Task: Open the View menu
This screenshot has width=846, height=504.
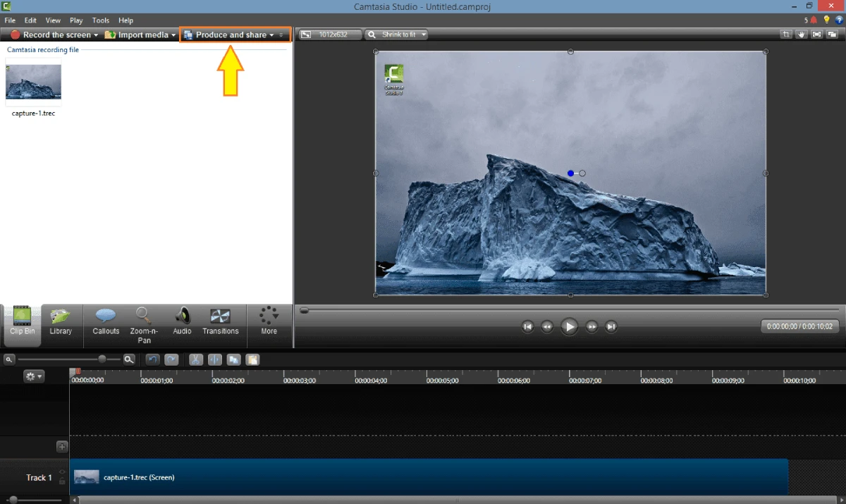Action: (53, 20)
